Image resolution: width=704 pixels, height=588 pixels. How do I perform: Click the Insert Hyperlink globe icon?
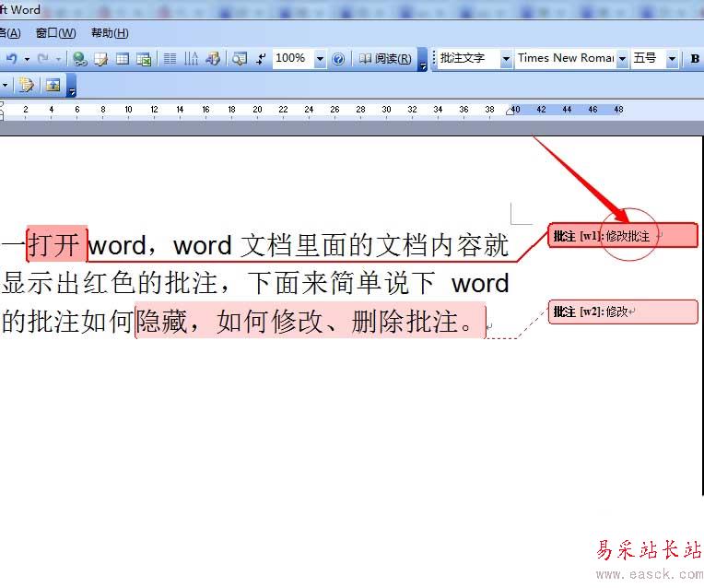click(80, 59)
